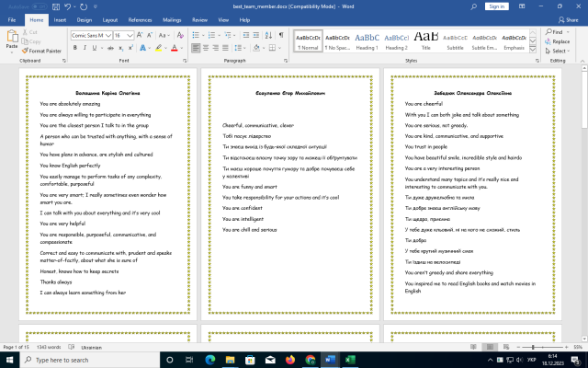The image size is (588, 368).
Task: Open Line and Paragraph Spacing dropdown
Action: click(x=239, y=48)
